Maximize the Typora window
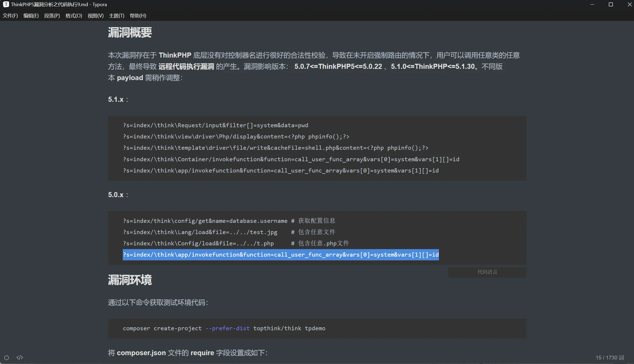The image size is (634, 364). tap(611, 4)
